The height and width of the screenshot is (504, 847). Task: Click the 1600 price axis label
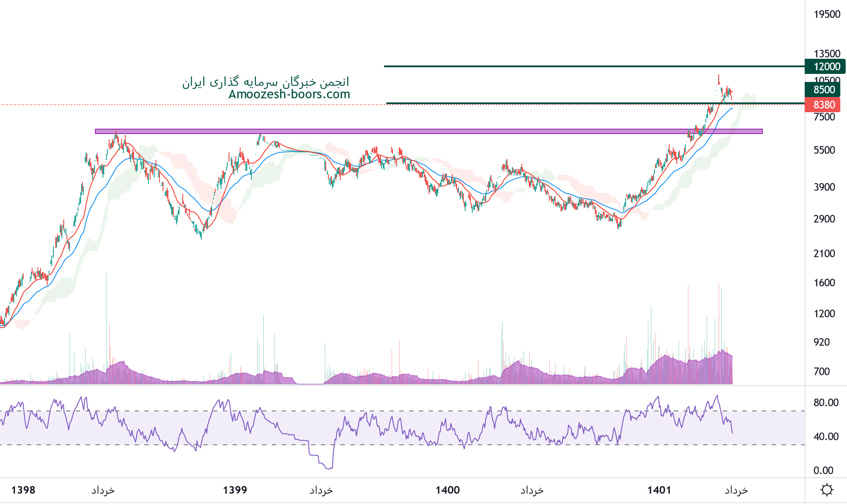pyautogui.click(x=824, y=283)
